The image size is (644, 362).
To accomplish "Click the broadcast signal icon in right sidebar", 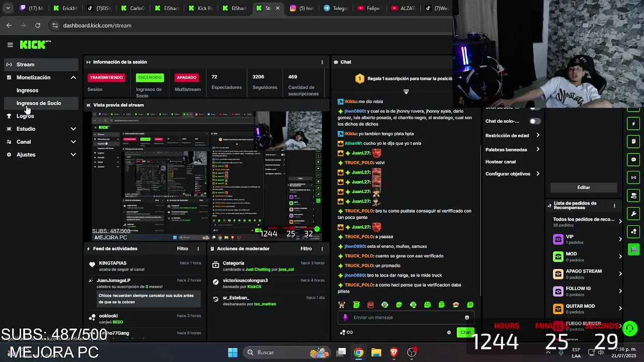I will 633,177.
